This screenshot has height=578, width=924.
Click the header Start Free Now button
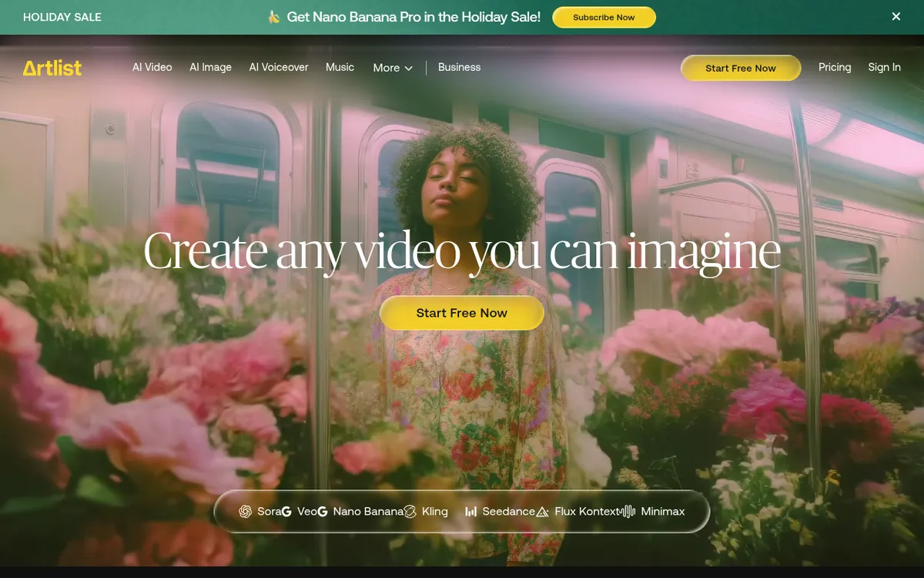(x=740, y=68)
